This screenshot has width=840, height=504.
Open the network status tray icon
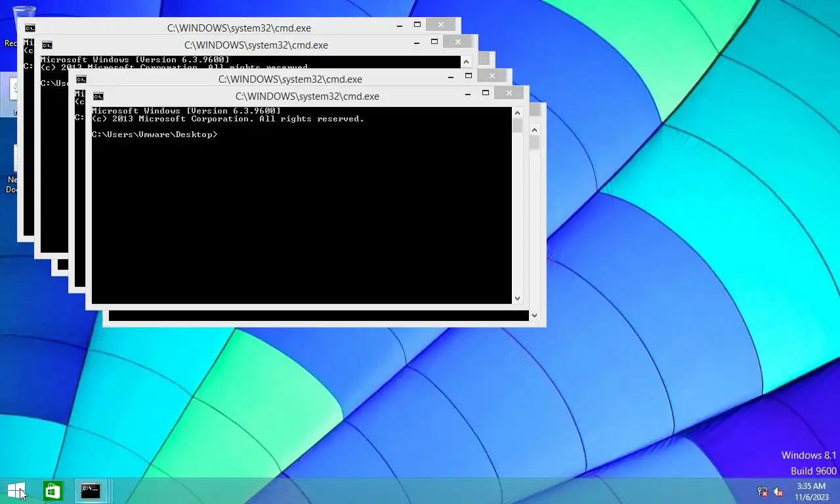click(x=763, y=492)
